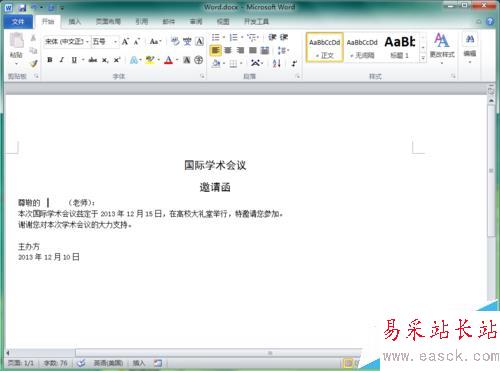Toggle Italic formatting

[62, 60]
